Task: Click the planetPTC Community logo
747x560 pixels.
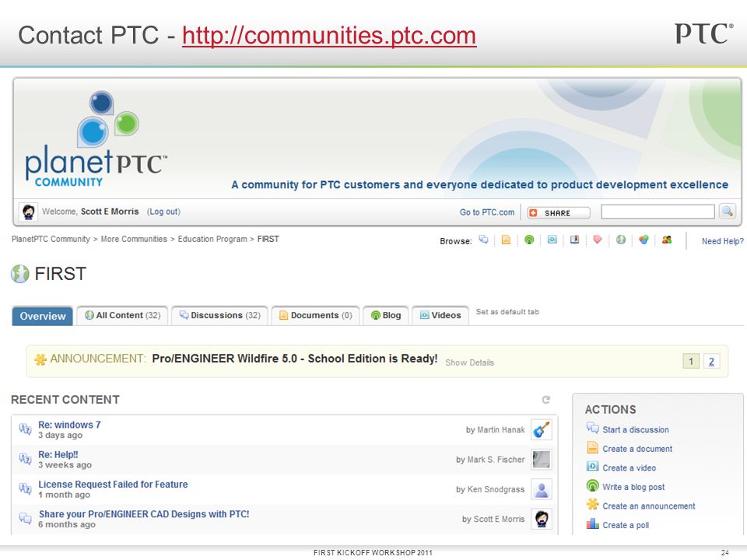Action: tap(96, 138)
